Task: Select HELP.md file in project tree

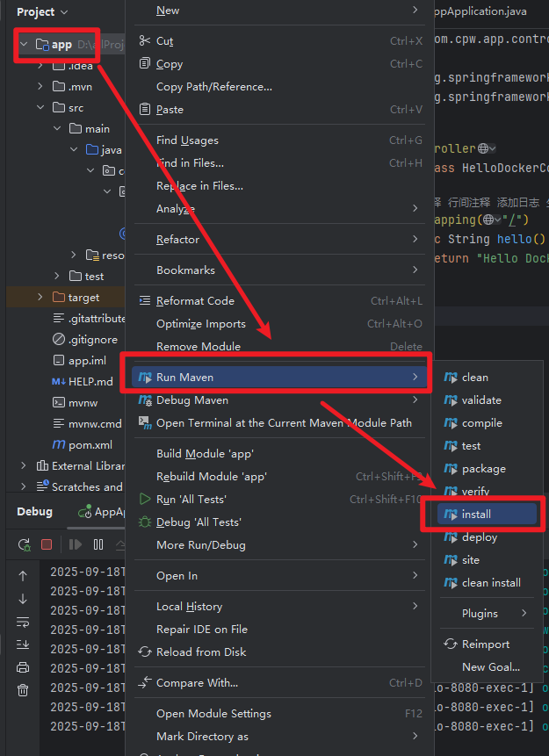Action: click(x=82, y=381)
